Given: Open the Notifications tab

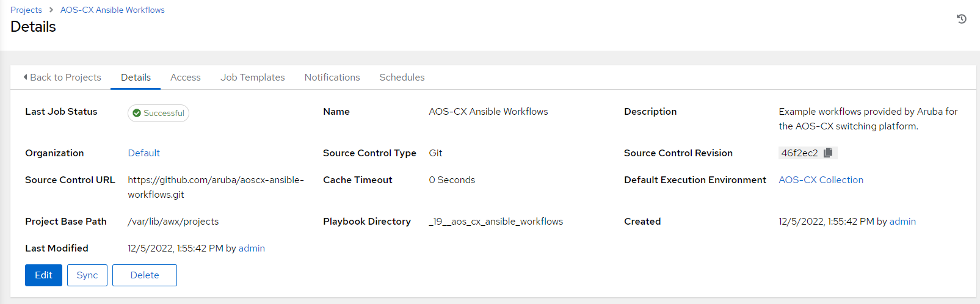Looking at the screenshot, I should pos(332,78).
